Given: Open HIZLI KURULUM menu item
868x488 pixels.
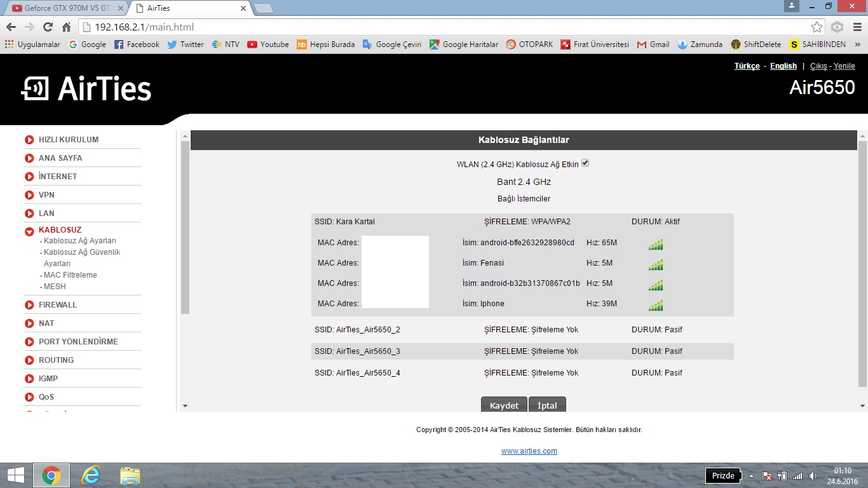Looking at the screenshot, I should [x=69, y=140].
